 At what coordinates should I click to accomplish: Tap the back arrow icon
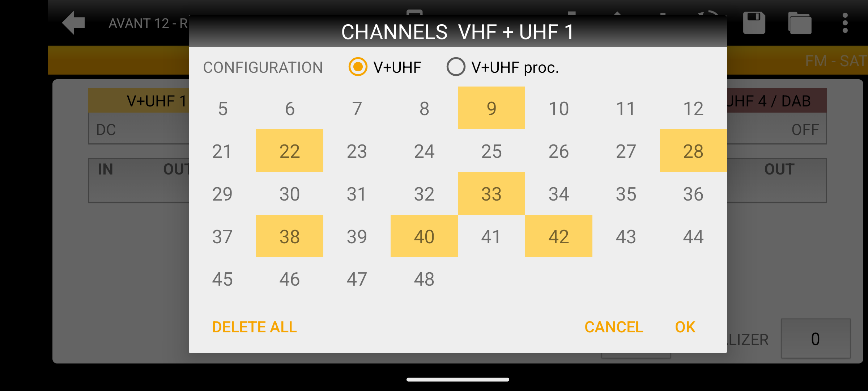coord(74,23)
